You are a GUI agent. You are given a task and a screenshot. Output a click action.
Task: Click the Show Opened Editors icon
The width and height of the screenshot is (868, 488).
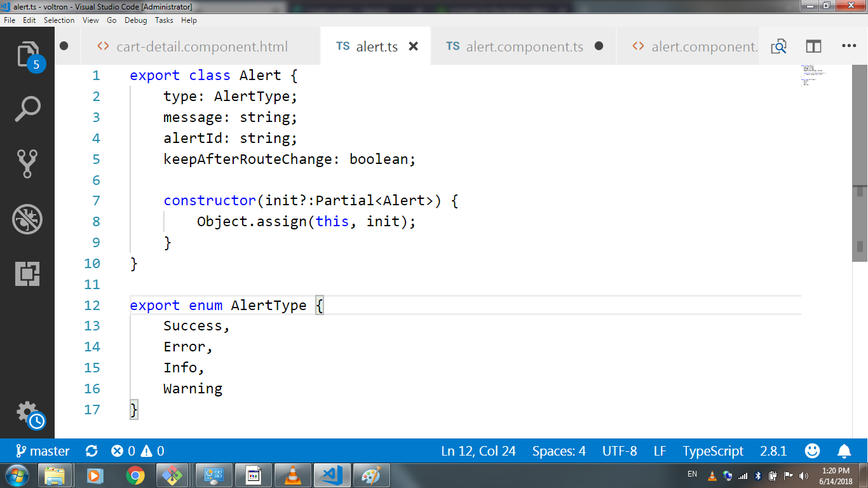click(778, 46)
